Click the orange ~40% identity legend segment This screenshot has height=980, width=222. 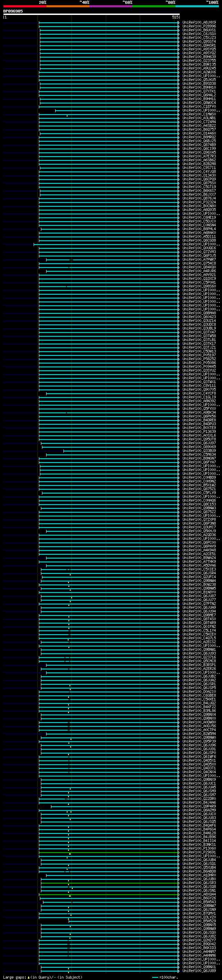click(68, 6)
